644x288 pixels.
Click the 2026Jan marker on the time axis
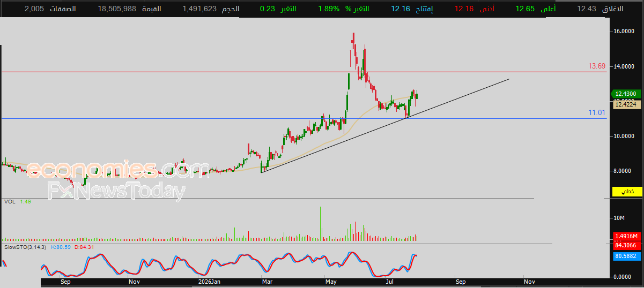[x=210, y=281]
